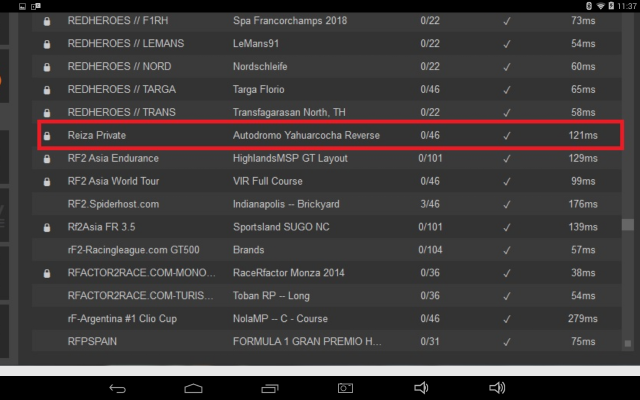Screen dimensions: 640x400
Task: Click the lock icon for Reiza Private
Action: (47, 136)
